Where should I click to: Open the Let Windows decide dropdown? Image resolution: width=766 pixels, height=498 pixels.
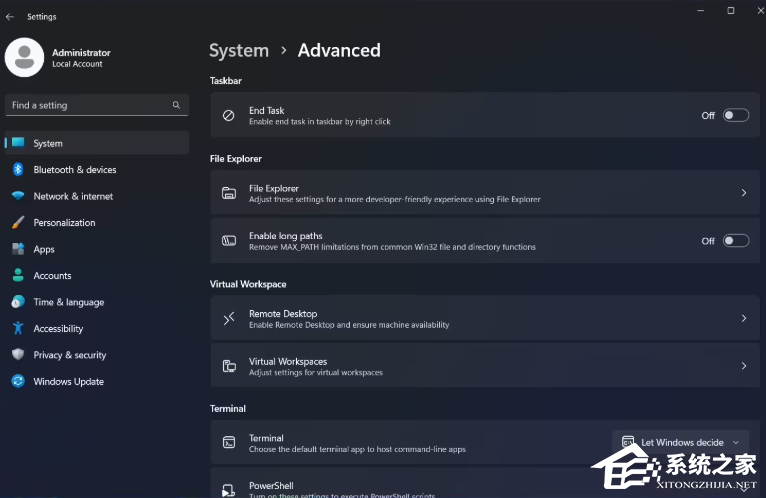681,442
